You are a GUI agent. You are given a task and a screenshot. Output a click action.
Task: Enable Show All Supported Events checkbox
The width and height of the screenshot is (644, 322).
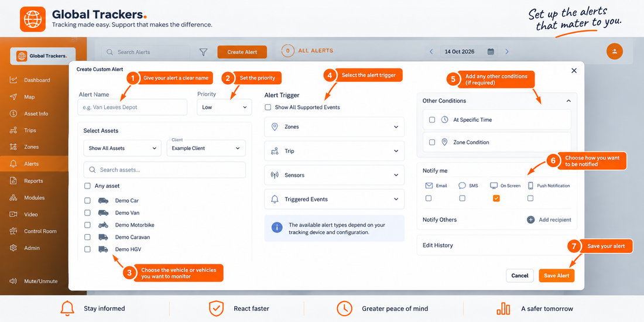point(268,107)
